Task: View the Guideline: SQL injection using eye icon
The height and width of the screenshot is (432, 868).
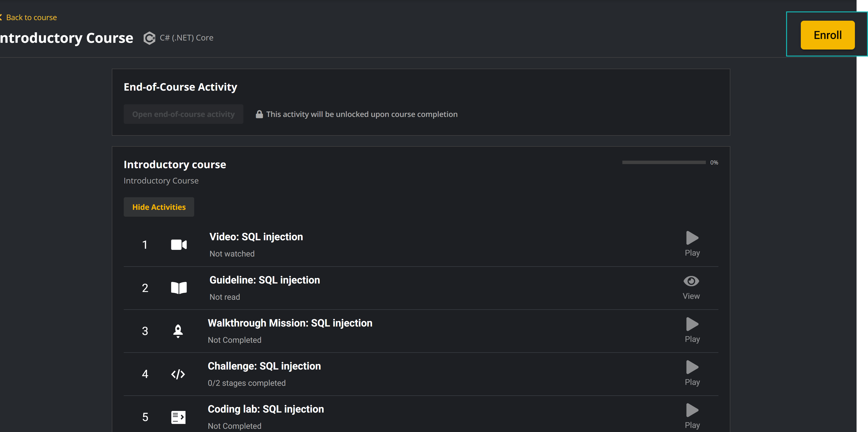Action: point(691,287)
